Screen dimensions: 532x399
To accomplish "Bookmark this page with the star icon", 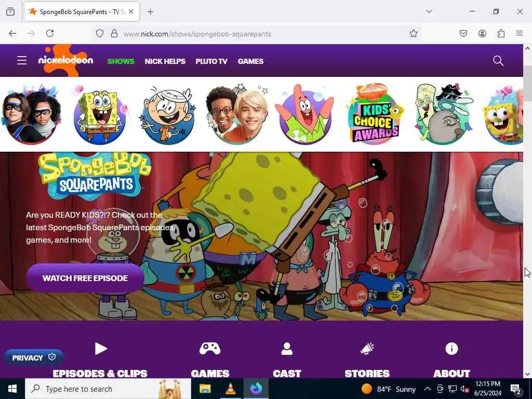I will [x=413, y=33].
